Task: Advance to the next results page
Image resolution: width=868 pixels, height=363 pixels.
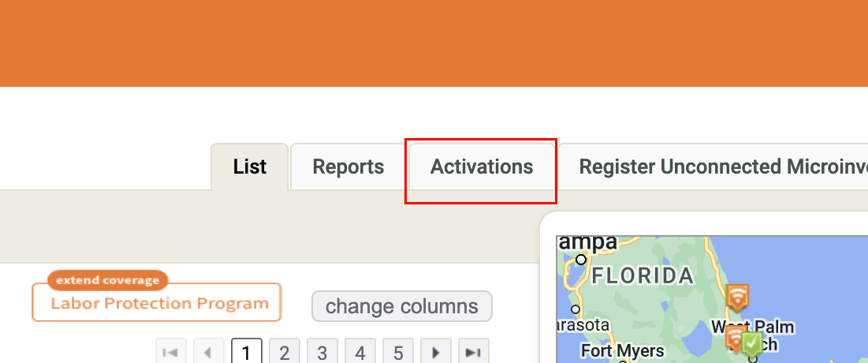Action: click(436, 352)
